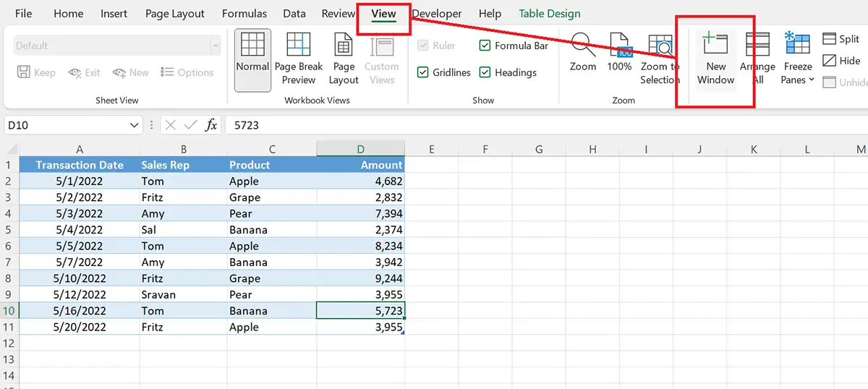Select the Pear cell in row 4
This screenshot has height=389, width=868.
coord(272,213)
